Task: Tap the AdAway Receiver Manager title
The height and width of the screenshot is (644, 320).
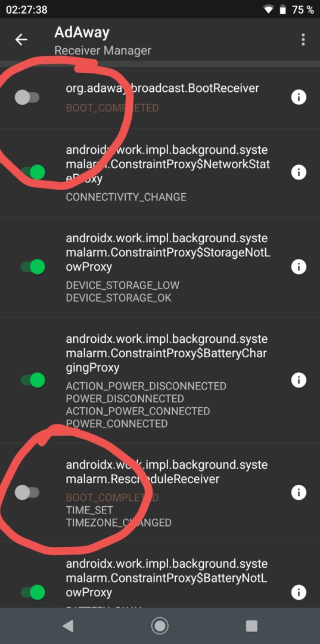Action: (x=102, y=41)
